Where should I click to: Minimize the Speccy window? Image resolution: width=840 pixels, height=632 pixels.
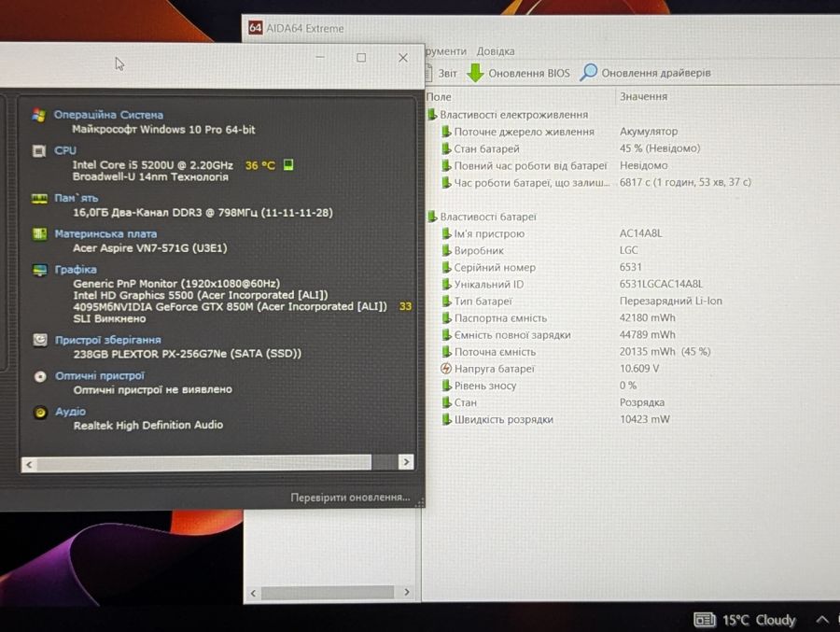[x=320, y=57]
